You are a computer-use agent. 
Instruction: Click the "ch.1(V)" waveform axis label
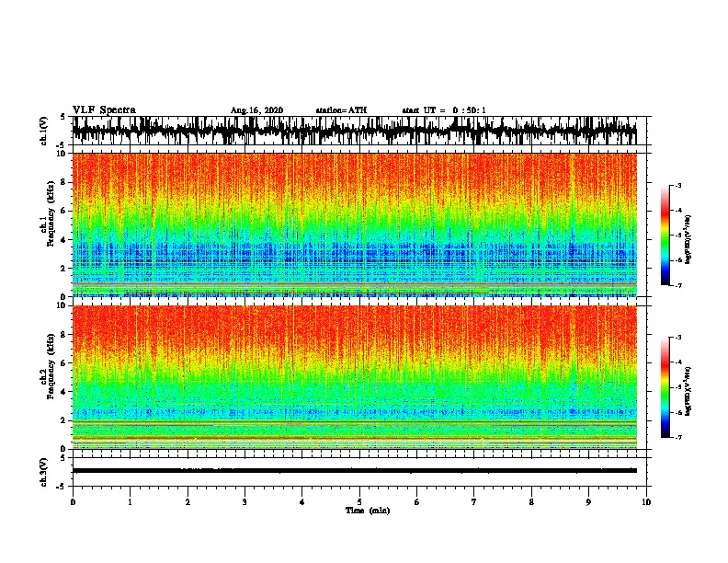(44, 131)
